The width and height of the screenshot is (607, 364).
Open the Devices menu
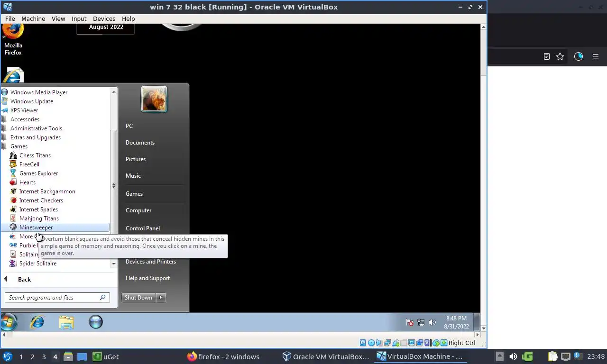pos(104,18)
